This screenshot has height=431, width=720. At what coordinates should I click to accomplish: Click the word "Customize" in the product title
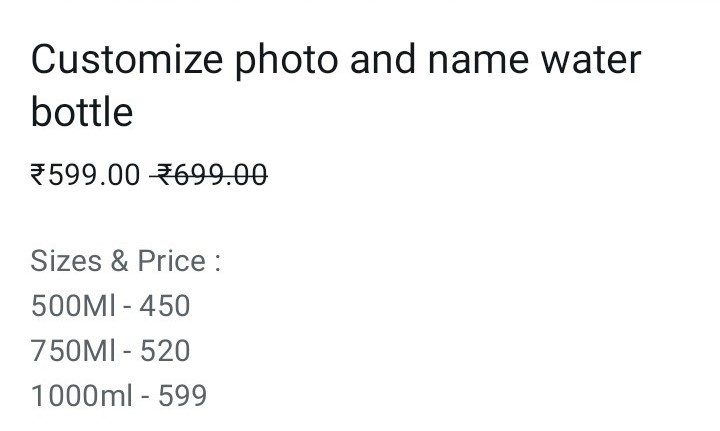(x=127, y=60)
